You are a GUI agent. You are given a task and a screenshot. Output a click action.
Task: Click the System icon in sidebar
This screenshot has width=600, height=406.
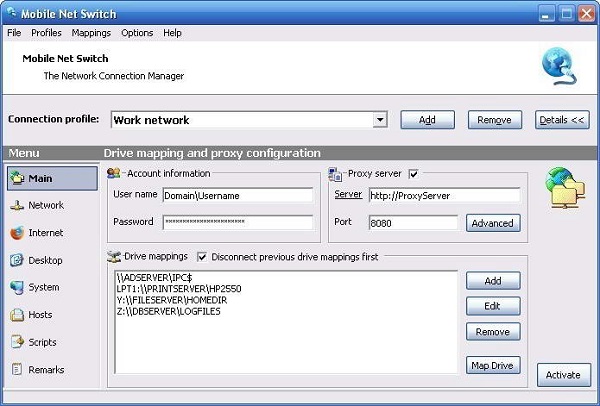17,288
